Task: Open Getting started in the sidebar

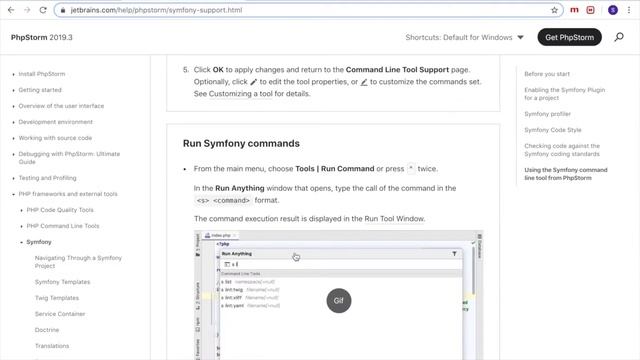Action: tap(40, 90)
